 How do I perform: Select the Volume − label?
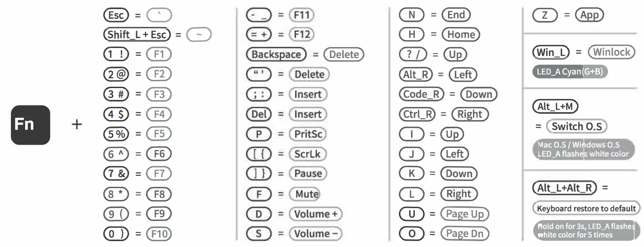(x=315, y=234)
